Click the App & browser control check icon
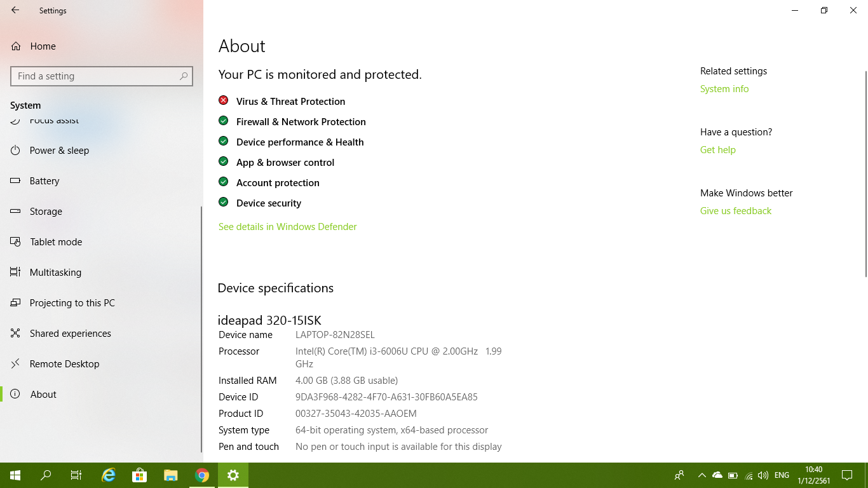This screenshot has height=488, width=868. (x=223, y=161)
